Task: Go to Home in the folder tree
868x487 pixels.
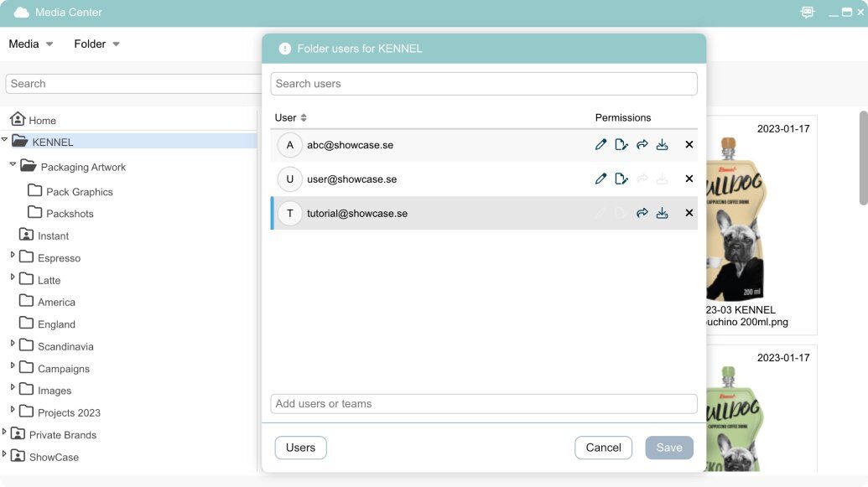Action: tap(34, 120)
